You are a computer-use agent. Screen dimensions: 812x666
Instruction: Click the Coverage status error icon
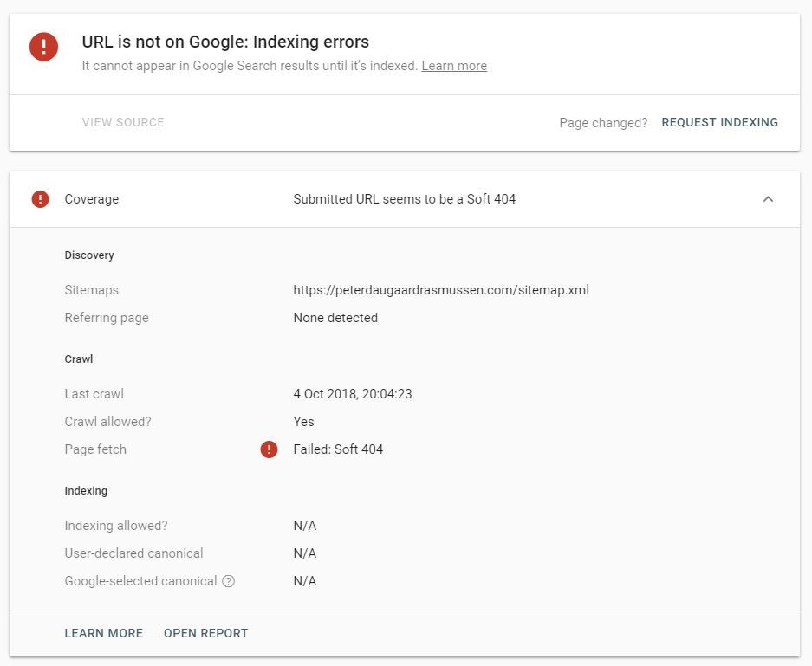[38, 199]
